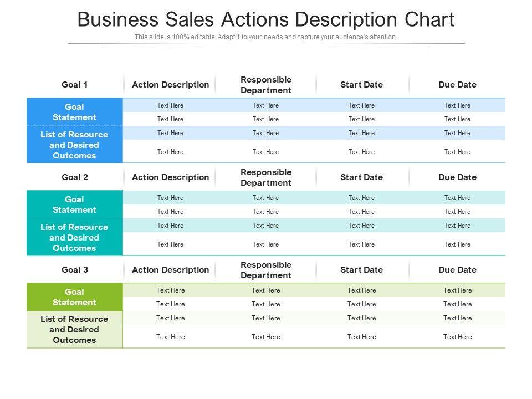
Task: Select teal "List of Resource and Desired Outcomes" cell
Action: (75, 237)
